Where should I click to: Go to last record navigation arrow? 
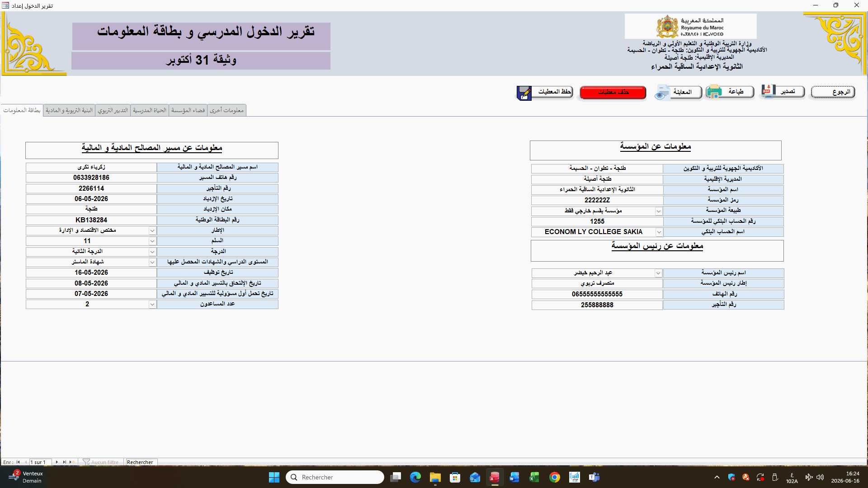(64, 462)
